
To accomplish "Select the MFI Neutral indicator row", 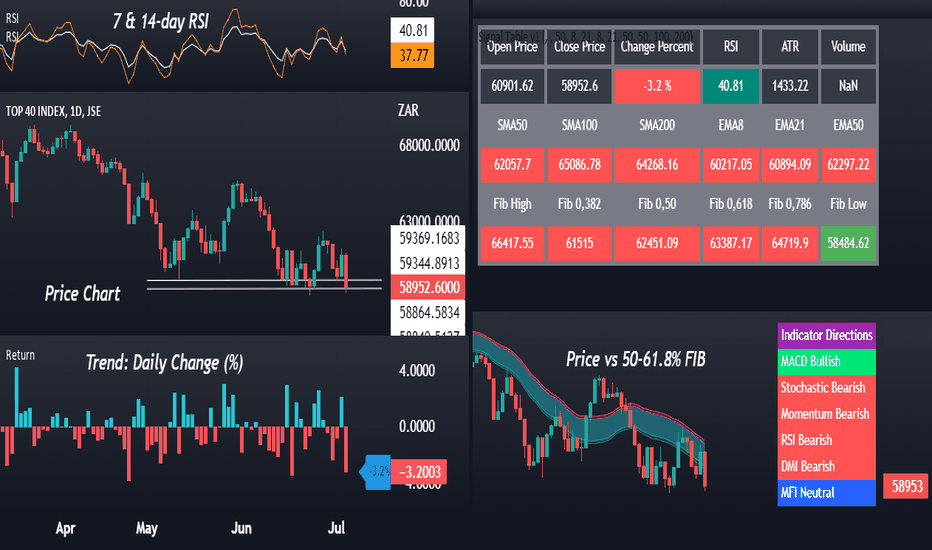I will [826, 493].
